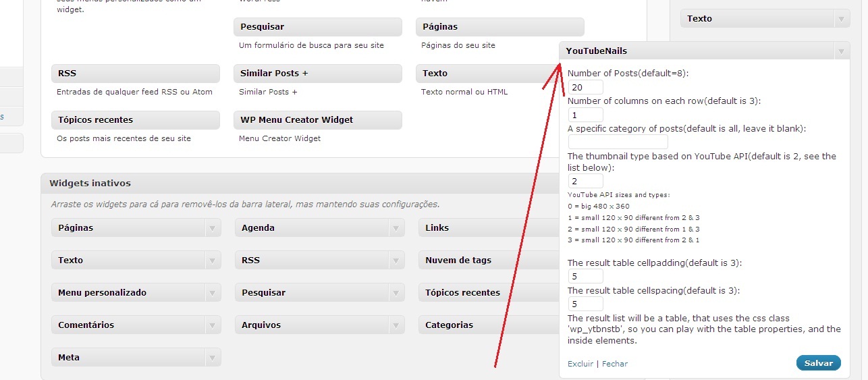The width and height of the screenshot is (868, 380).
Task: Click the Salvar button
Action: point(818,363)
